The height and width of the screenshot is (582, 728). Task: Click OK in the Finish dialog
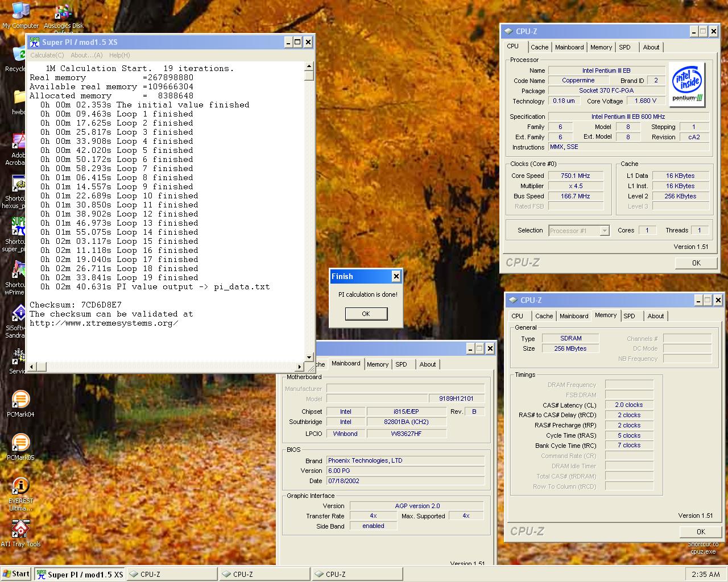(366, 314)
